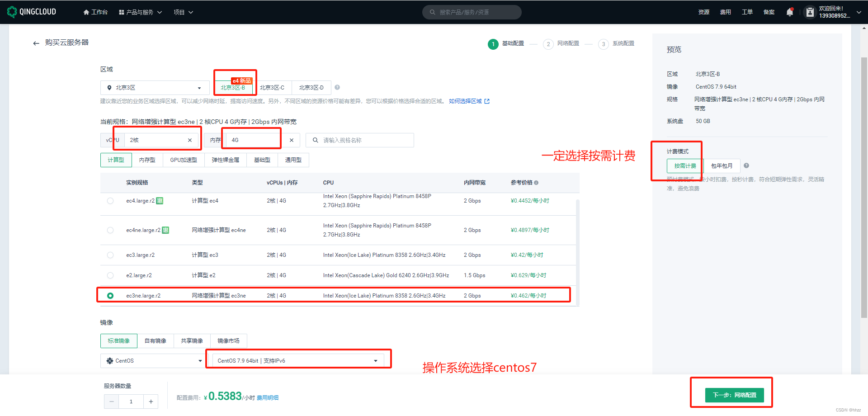Choose 标准镜像 image tab

pos(119,341)
